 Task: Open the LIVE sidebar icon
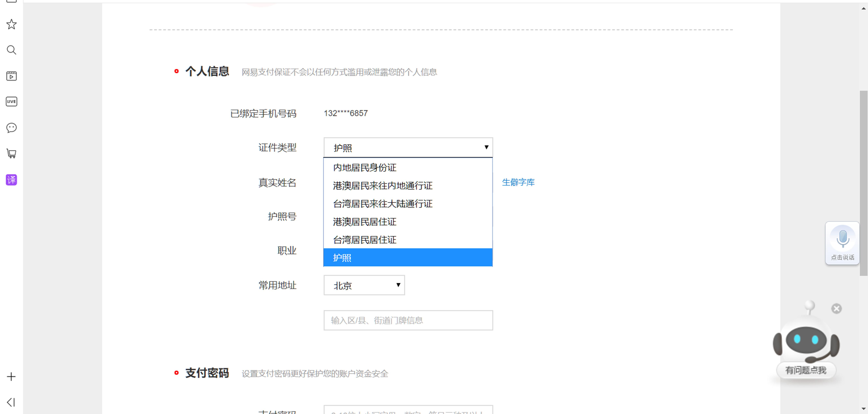click(x=11, y=102)
